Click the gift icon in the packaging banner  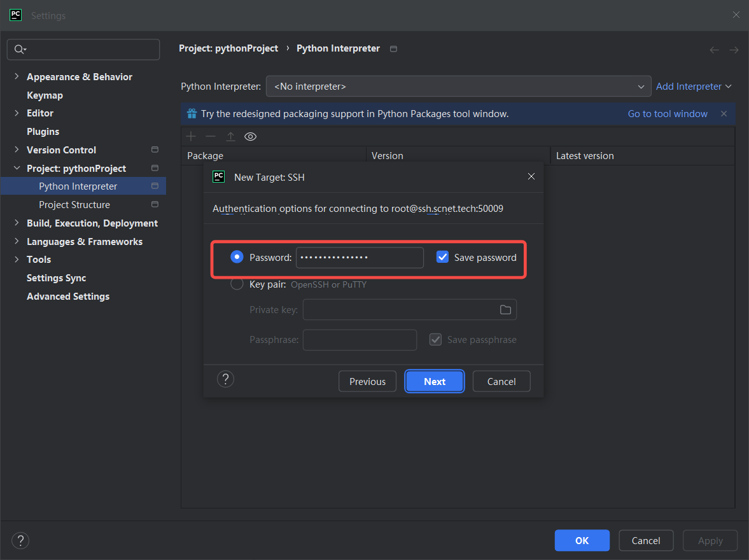pos(192,114)
